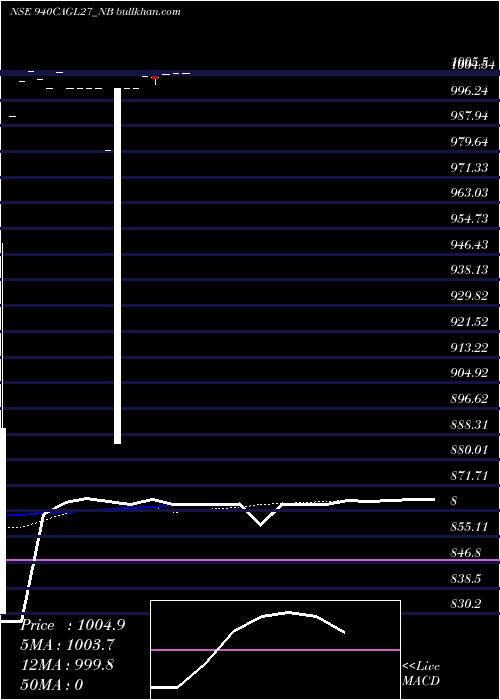Select the 880.01 price axis label
The image size is (500, 700).
pos(469,450)
